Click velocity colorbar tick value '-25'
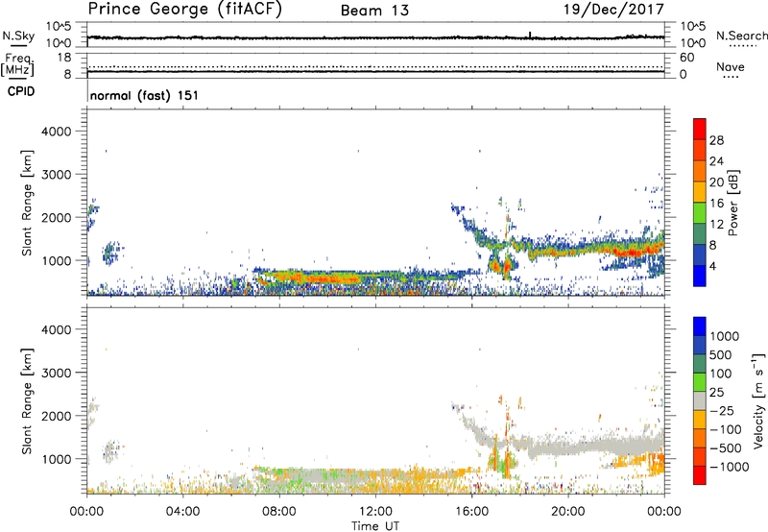This screenshot has height=532, width=768. [x=722, y=411]
